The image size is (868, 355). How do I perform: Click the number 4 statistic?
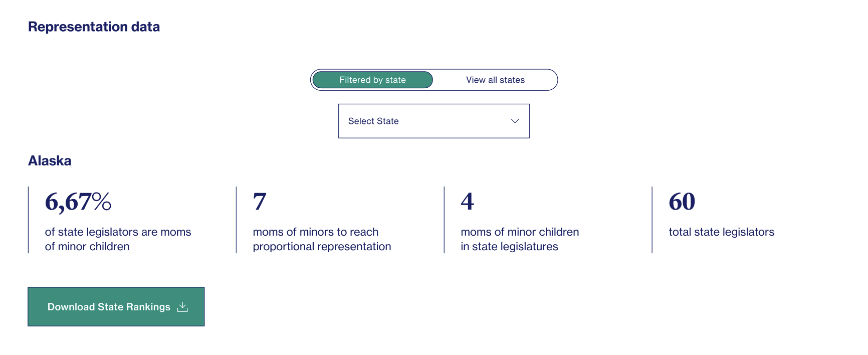pyautogui.click(x=468, y=202)
